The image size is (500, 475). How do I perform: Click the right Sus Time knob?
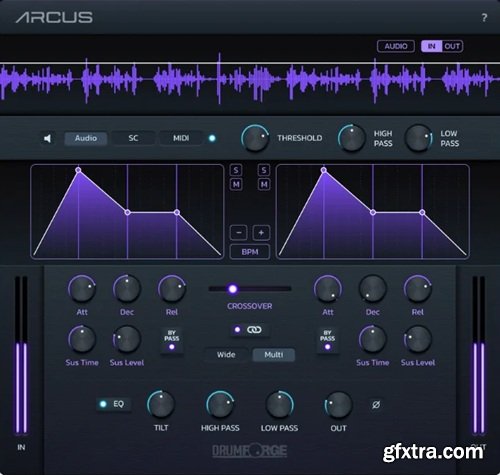(373, 339)
